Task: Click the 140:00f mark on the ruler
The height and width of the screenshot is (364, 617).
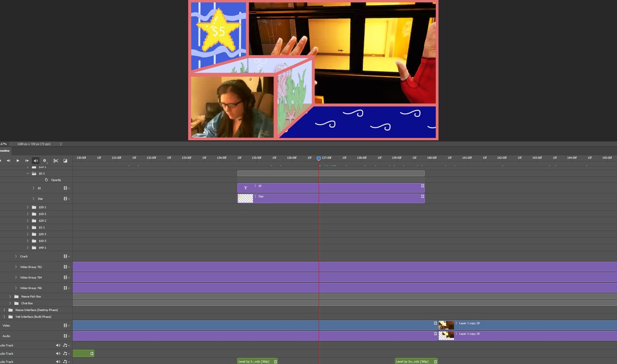Action: coord(432,158)
